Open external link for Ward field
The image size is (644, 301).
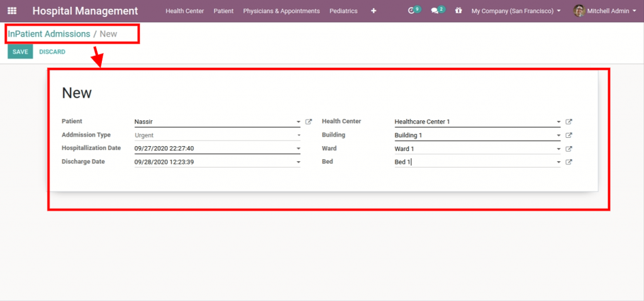[x=569, y=149]
